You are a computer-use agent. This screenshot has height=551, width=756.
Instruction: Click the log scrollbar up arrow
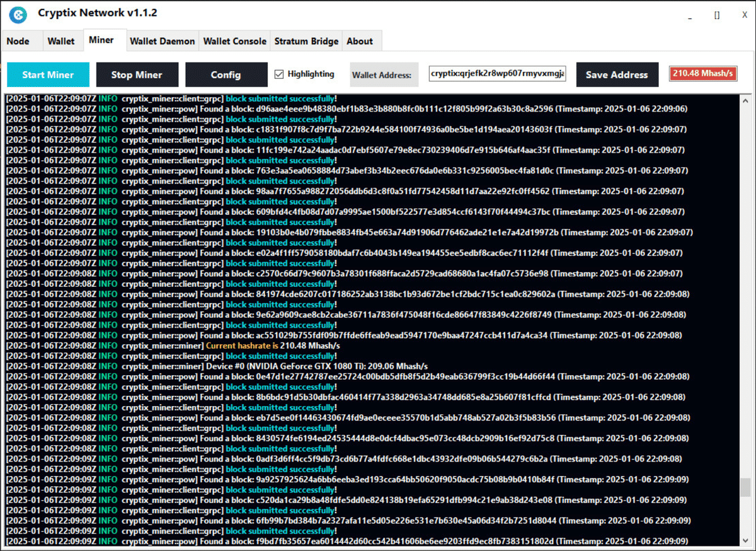point(747,101)
